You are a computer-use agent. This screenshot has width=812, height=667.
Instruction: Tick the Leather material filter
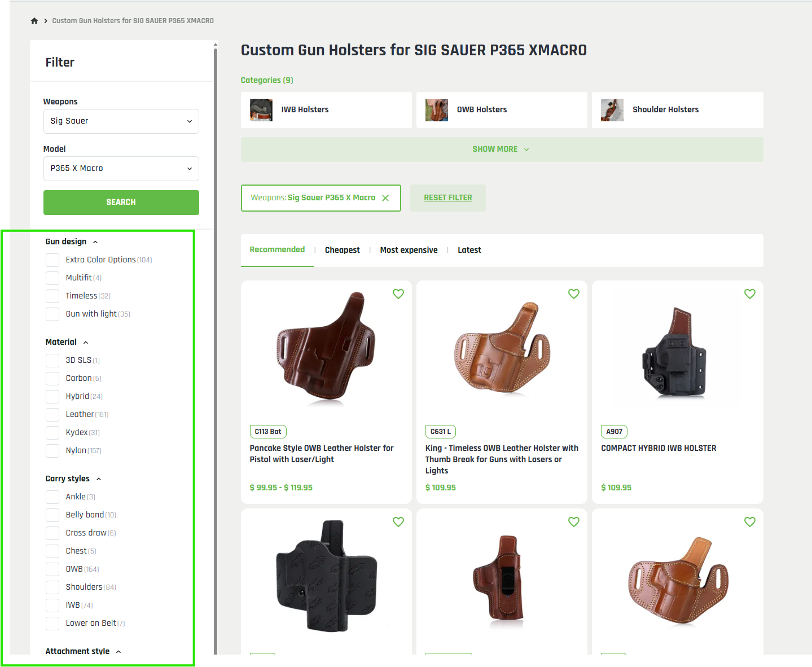52,415
